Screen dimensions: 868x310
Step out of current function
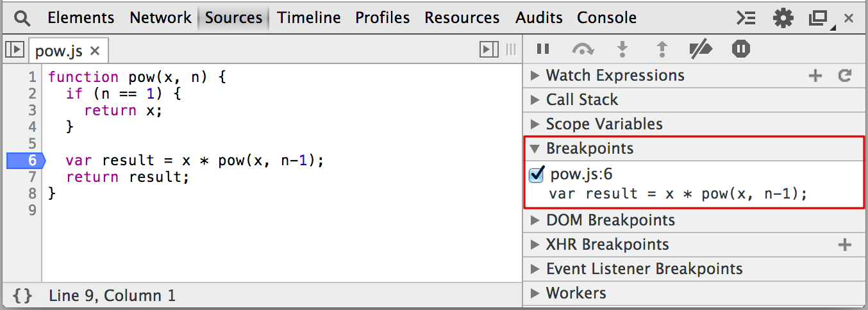click(662, 49)
